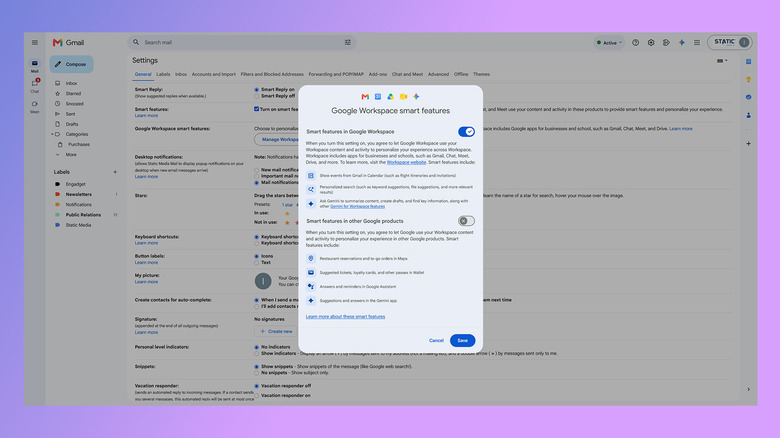
Task: Switch to the Labels settings tab
Action: click(x=163, y=74)
